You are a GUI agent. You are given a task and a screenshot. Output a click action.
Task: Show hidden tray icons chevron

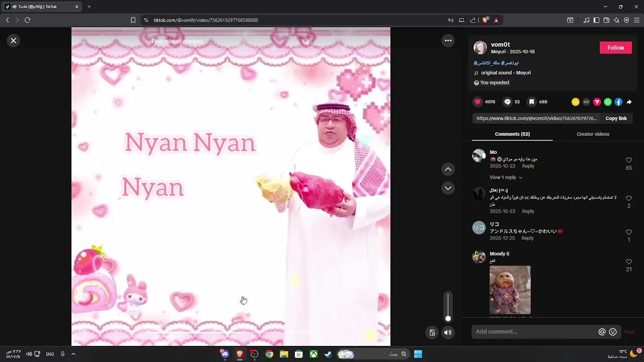[73, 354]
